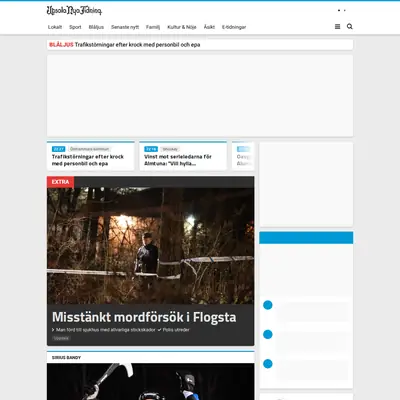
Task: Click the red EXTRA badge
Action: click(60, 182)
